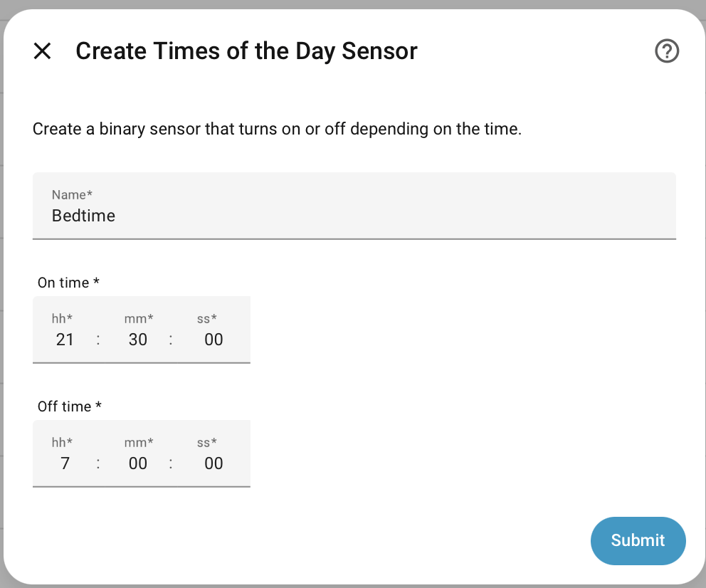The width and height of the screenshot is (706, 588).
Task: Click the Off time label
Action: click(x=69, y=406)
